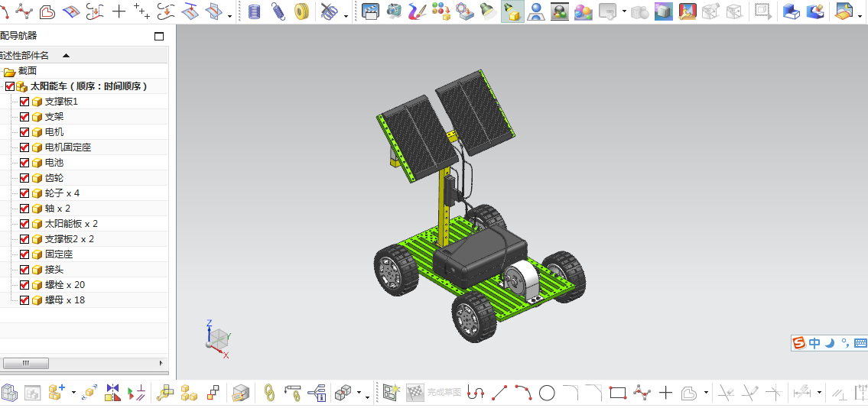Click the navigator panel maximize square button
This screenshot has width=868, height=408.
pos(159,37)
